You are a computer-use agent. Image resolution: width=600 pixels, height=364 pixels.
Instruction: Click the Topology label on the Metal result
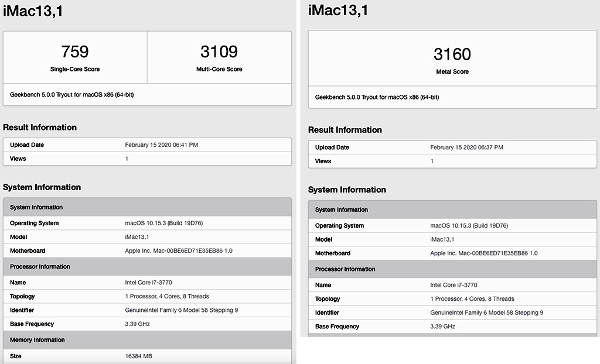328,298
